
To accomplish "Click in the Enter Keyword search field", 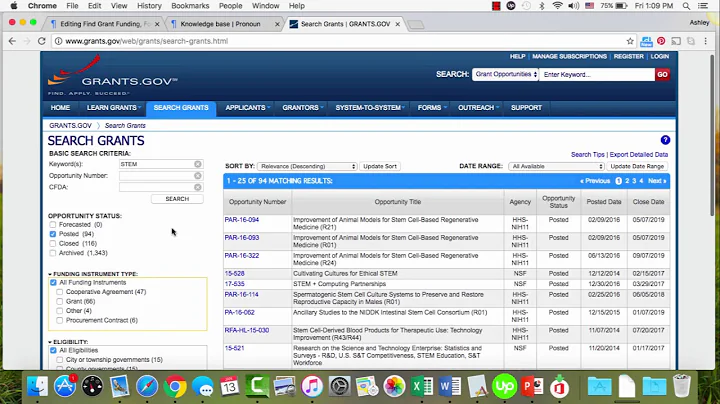I will pos(596,74).
